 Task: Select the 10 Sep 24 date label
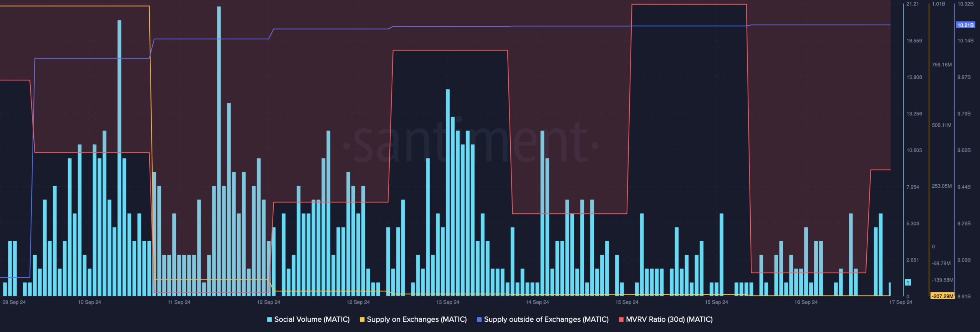90,302
